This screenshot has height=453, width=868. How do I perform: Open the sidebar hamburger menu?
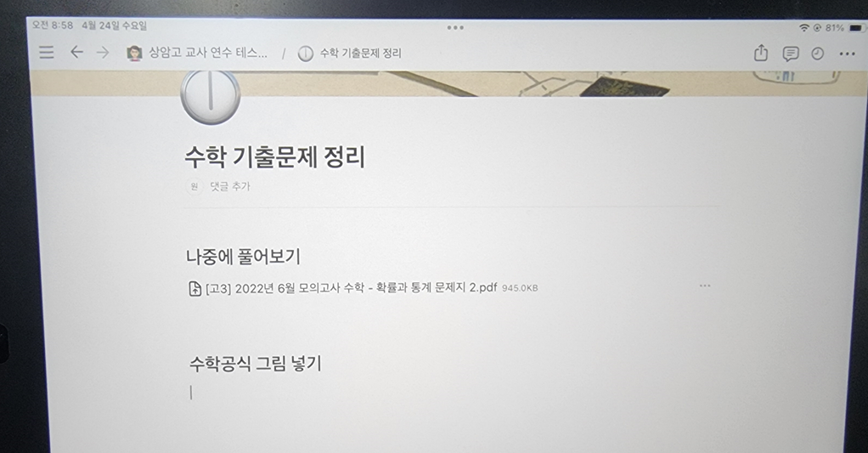click(x=47, y=52)
